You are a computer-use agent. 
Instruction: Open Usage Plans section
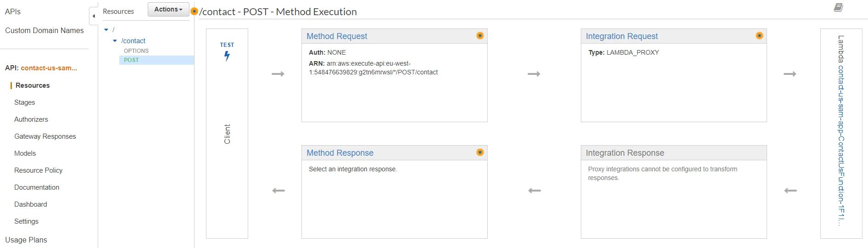(x=26, y=240)
